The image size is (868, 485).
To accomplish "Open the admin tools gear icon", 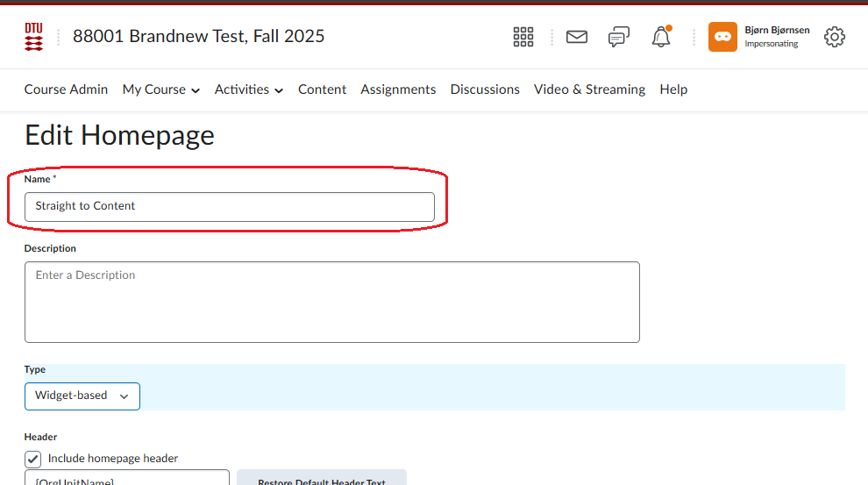I will point(835,37).
